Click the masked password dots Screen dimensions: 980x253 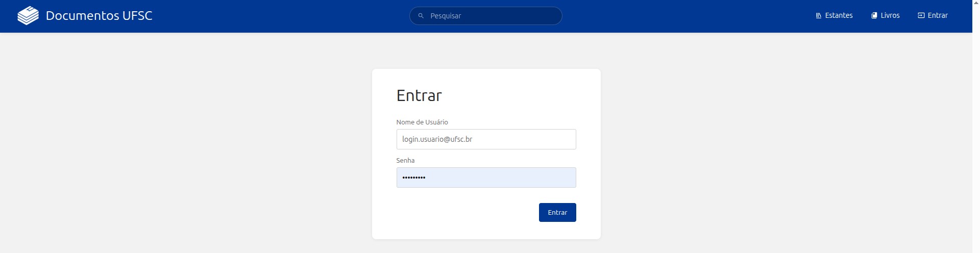414,178
